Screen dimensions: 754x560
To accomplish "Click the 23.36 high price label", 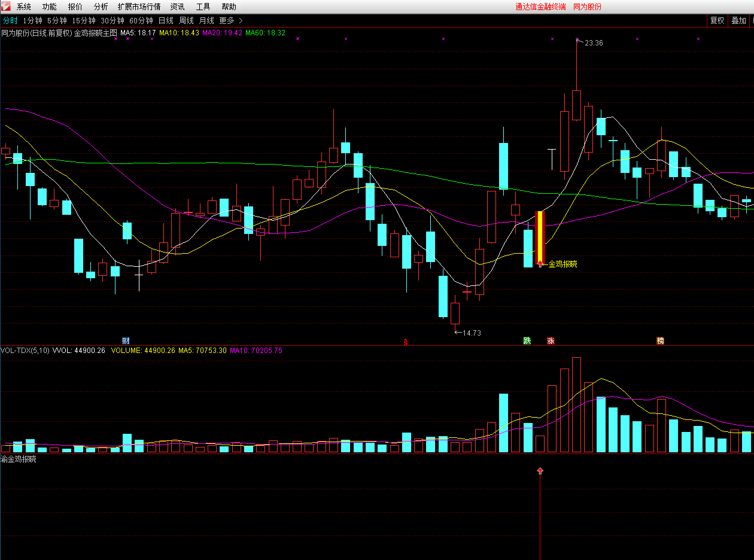I will [x=594, y=43].
